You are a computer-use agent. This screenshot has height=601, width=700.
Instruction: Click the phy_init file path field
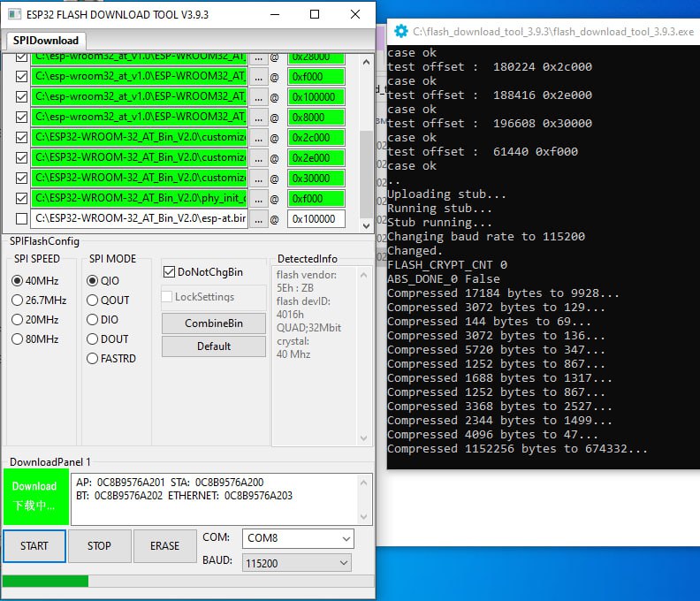click(140, 198)
